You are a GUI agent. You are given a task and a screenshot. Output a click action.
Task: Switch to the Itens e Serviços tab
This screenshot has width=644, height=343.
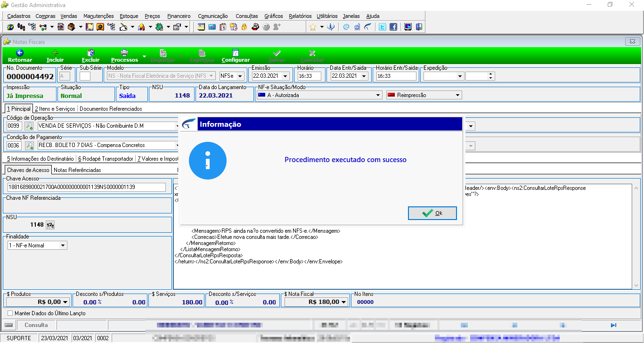tap(55, 109)
